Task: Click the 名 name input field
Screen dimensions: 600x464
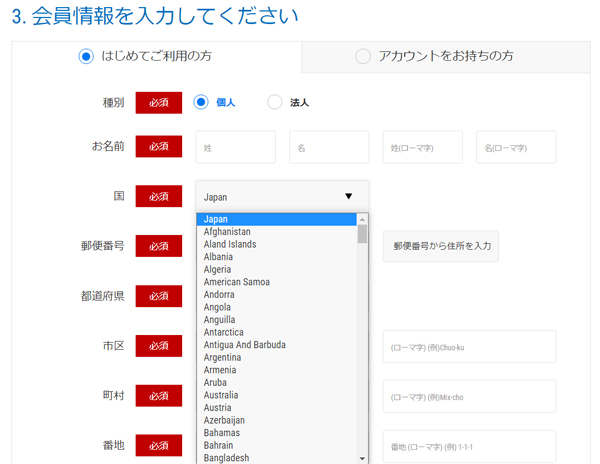Action: click(329, 147)
